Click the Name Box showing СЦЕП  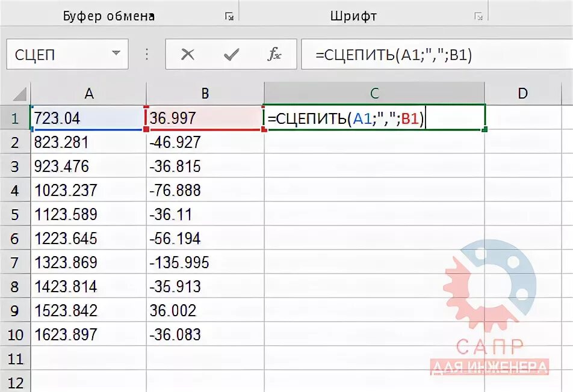click(x=60, y=54)
